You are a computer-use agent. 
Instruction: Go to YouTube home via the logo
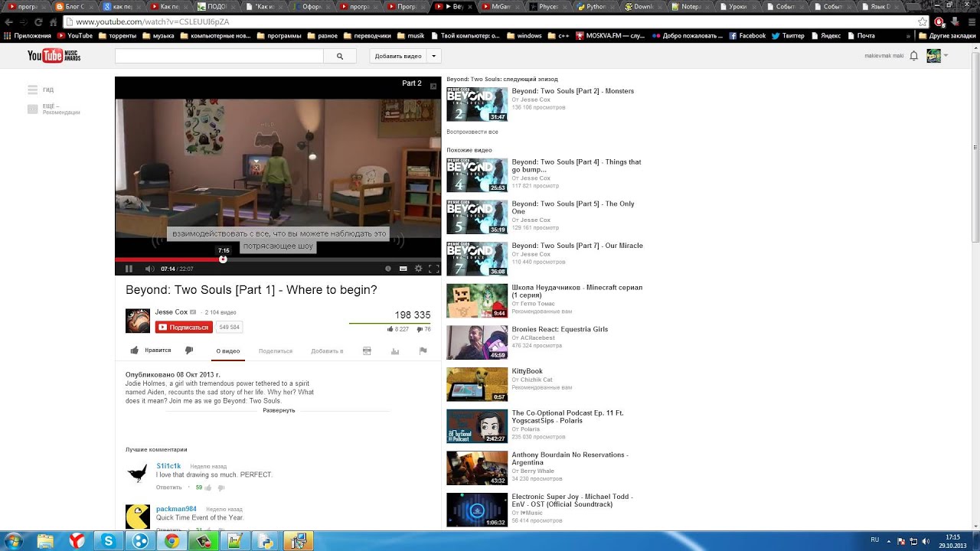pyautogui.click(x=54, y=56)
